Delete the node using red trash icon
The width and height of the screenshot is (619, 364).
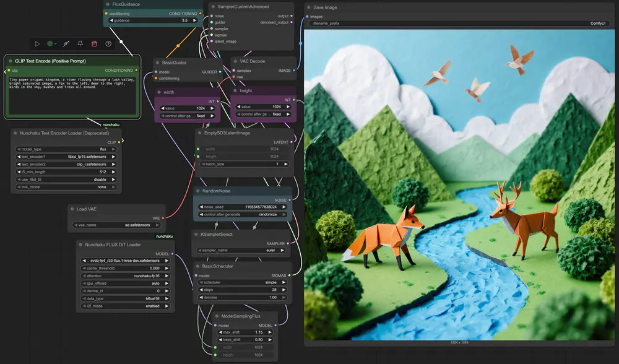pos(94,44)
